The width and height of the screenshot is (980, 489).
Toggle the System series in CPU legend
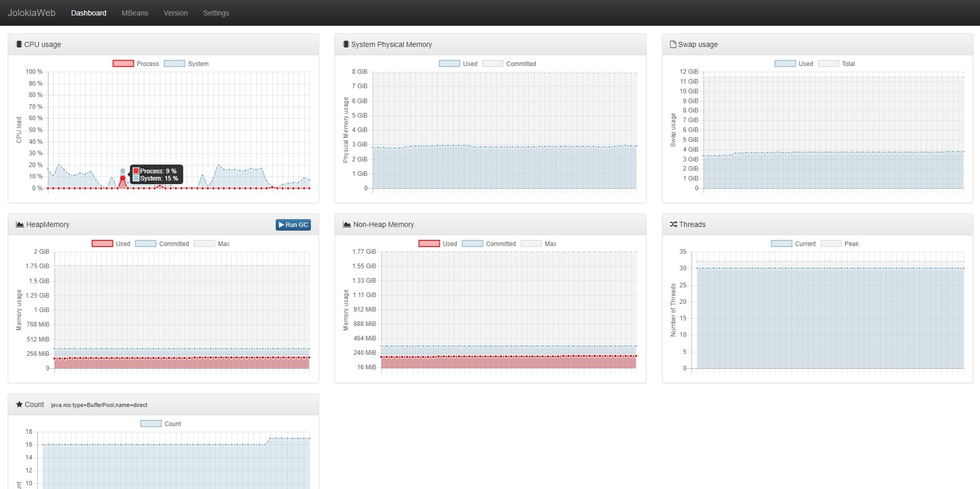[x=186, y=64]
